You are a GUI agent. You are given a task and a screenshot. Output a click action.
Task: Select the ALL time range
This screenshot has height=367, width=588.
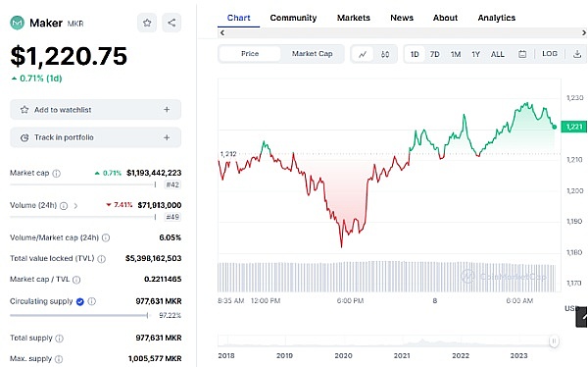(498, 54)
